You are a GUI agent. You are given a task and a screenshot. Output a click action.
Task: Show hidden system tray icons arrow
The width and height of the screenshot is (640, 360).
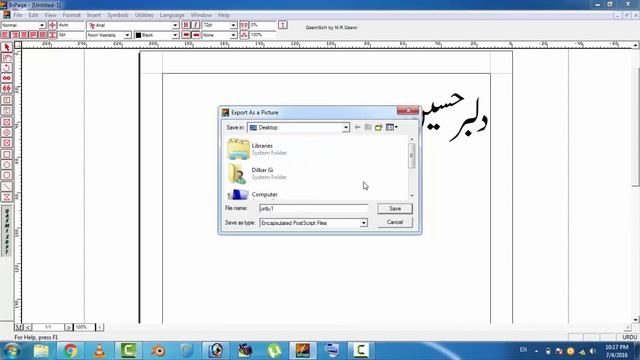click(536, 351)
